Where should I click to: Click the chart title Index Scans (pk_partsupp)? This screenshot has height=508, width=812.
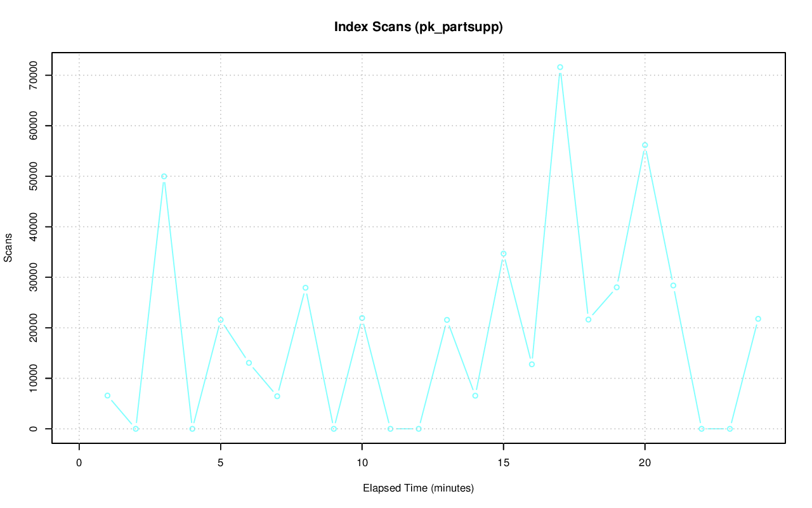click(418, 27)
